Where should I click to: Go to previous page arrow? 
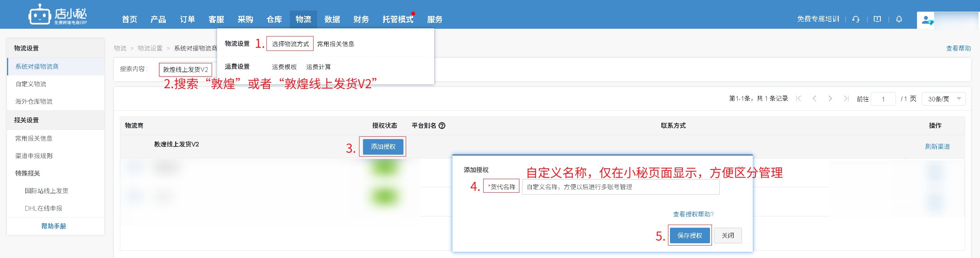coord(814,99)
